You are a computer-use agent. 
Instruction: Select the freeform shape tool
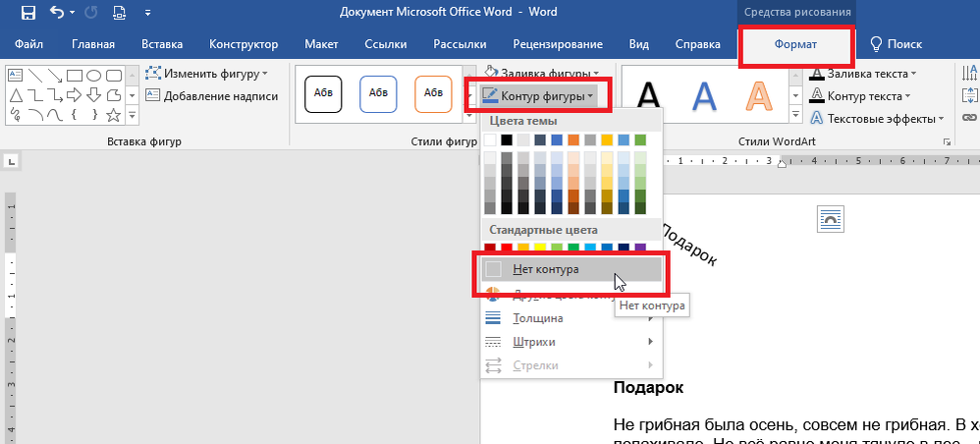(113, 95)
